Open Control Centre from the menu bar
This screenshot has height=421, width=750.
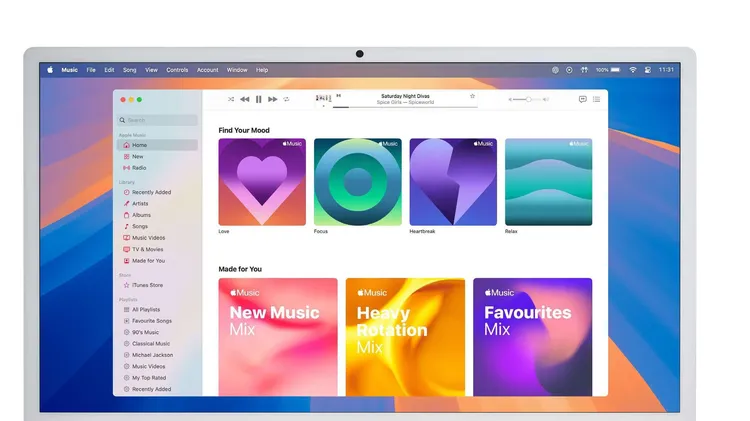point(648,70)
